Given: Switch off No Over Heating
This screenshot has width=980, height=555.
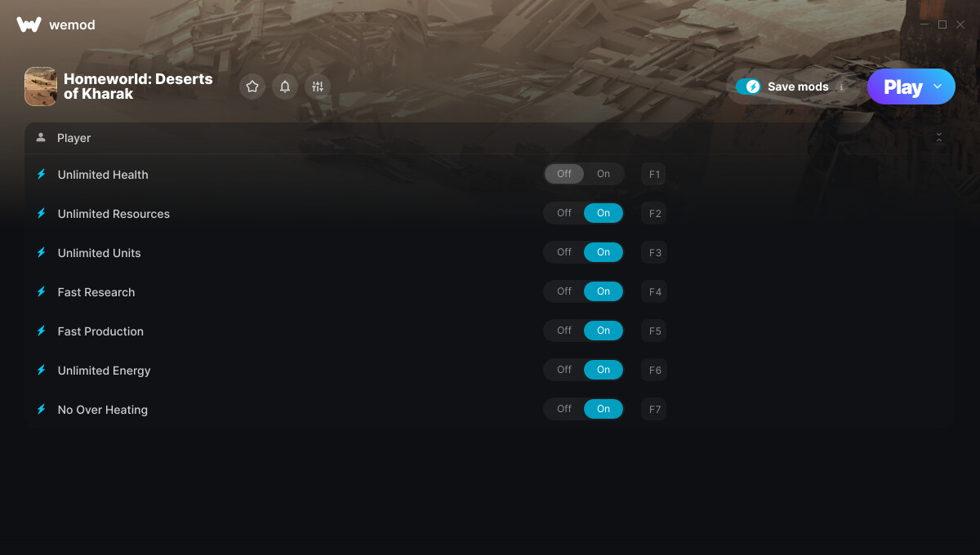Looking at the screenshot, I should click(x=564, y=409).
